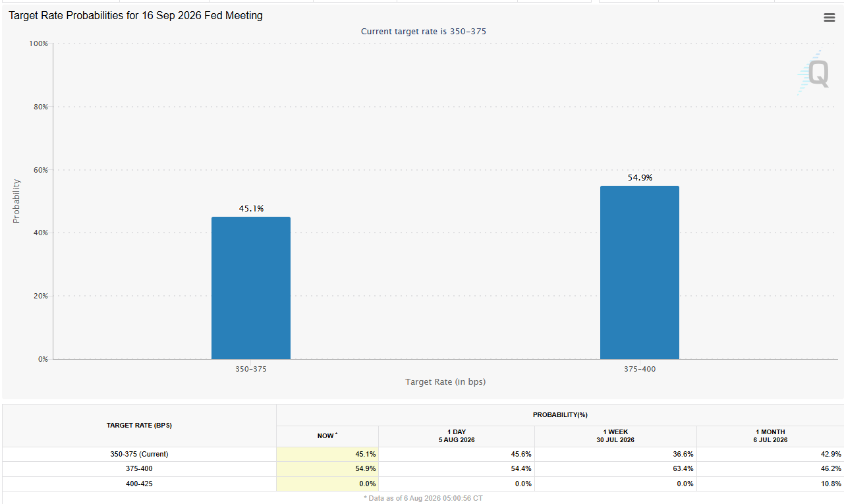Click the 'Data as of 6 Aug 2026' footnote
844x504 pixels.
(x=423, y=498)
